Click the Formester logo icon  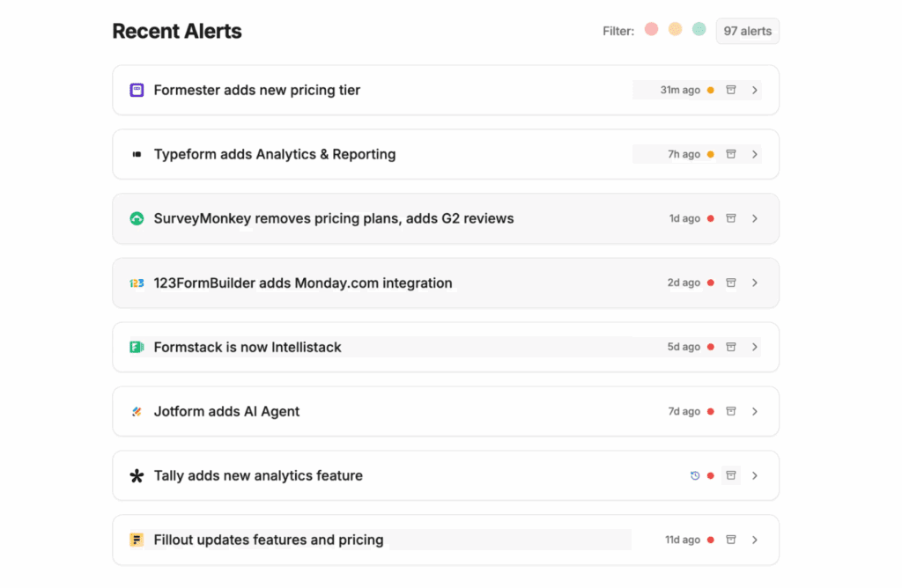(137, 90)
